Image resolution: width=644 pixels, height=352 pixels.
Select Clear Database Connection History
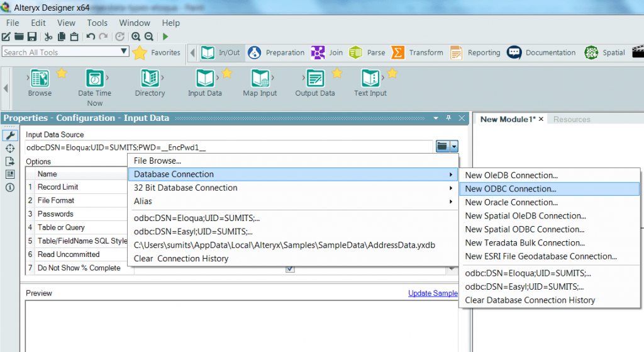click(530, 300)
